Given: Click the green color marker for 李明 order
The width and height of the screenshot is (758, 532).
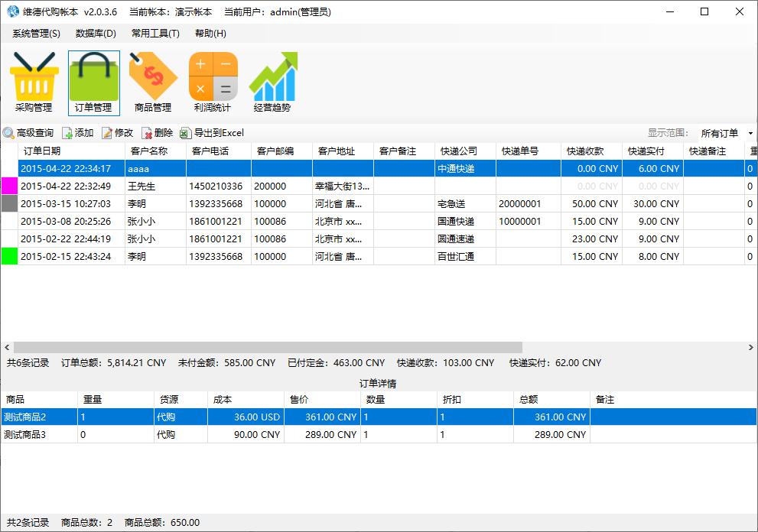Looking at the screenshot, I should tap(9, 256).
